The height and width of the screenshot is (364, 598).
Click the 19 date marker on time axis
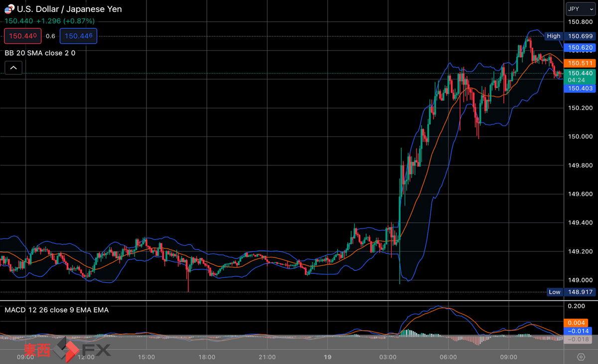coord(328,357)
